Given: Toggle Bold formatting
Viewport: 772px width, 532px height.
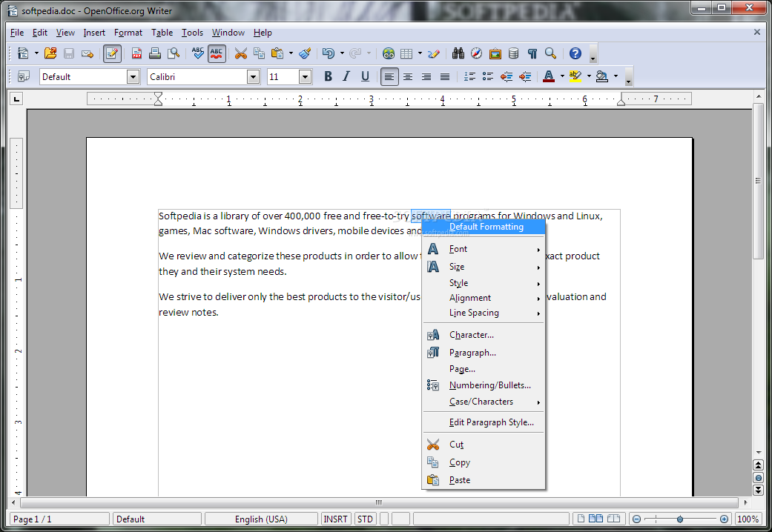Looking at the screenshot, I should coord(328,76).
